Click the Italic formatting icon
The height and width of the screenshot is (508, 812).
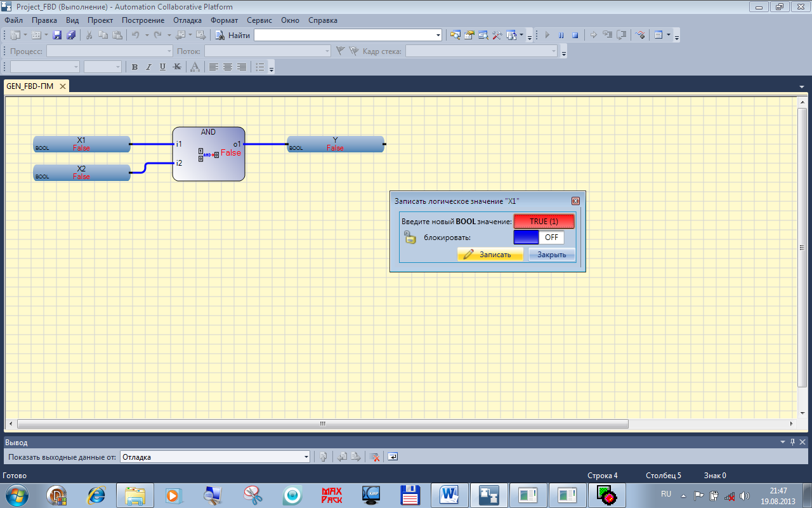click(x=148, y=67)
